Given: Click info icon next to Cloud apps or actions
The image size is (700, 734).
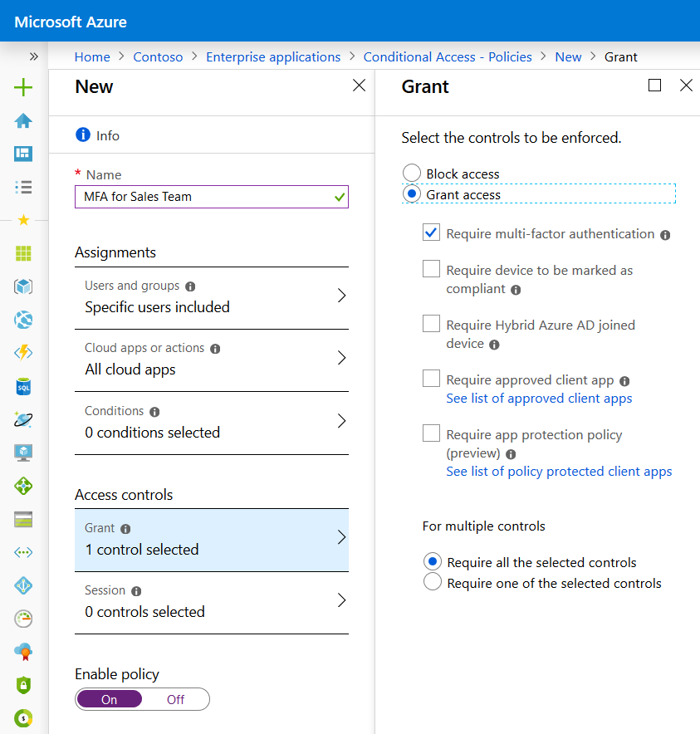Looking at the screenshot, I should [215, 349].
